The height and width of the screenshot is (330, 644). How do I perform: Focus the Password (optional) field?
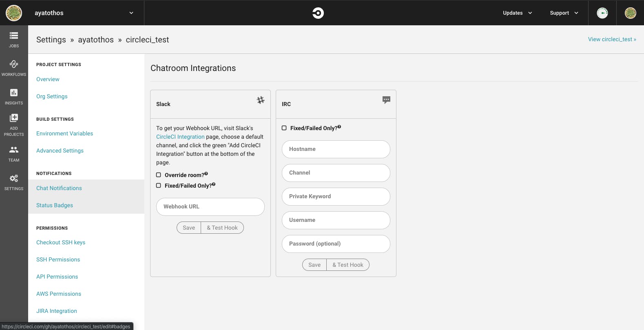coord(336,244)
